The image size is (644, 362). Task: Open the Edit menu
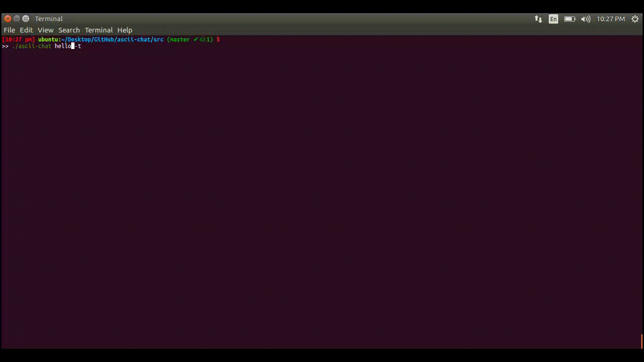pyautogui.click(x=26, y=30)
